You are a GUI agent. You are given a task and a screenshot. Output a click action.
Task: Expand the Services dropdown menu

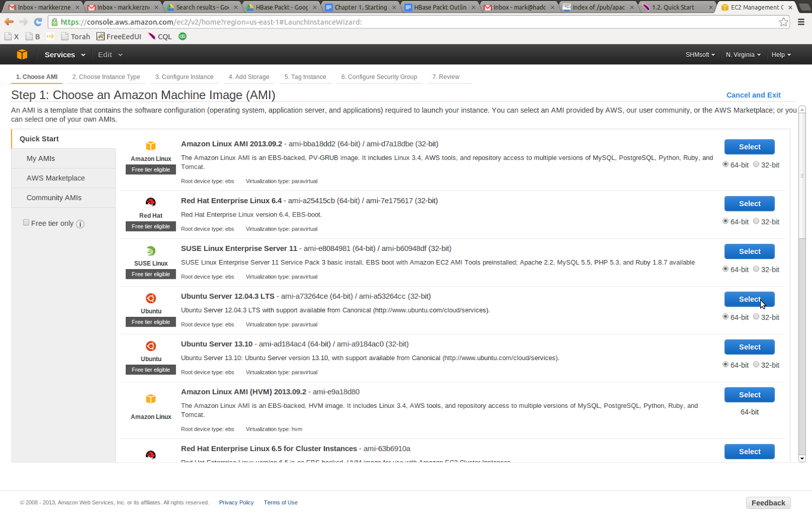click(65, 55)
